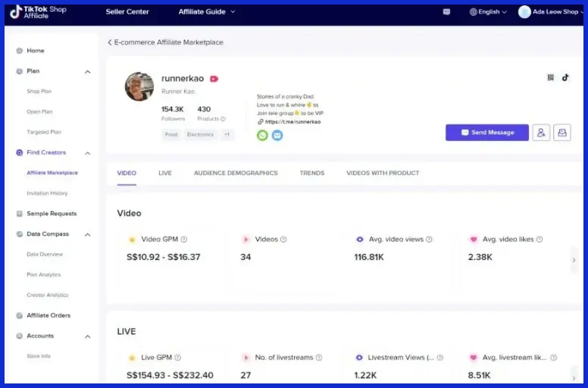
Task: Open the t.me/runnerkao link
Action: (x=292, y=122)
